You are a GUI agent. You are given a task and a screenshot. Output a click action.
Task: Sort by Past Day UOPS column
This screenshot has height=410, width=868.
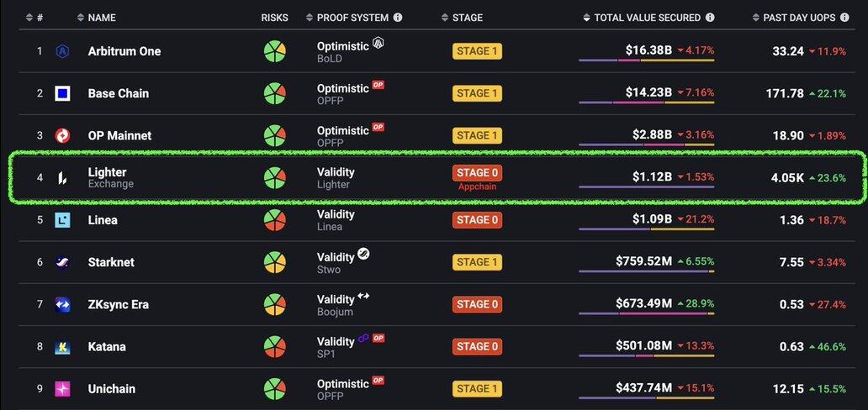[x=797, y=17]
